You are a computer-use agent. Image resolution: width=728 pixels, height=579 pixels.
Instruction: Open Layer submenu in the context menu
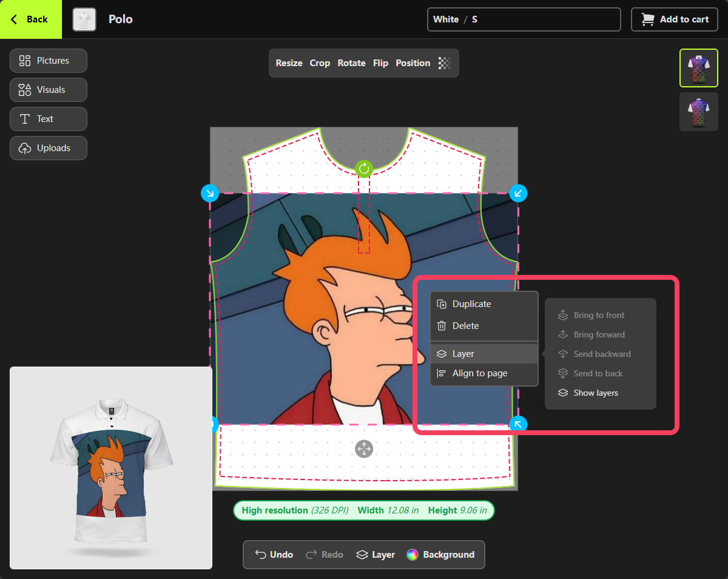click(x=484, y=354)
